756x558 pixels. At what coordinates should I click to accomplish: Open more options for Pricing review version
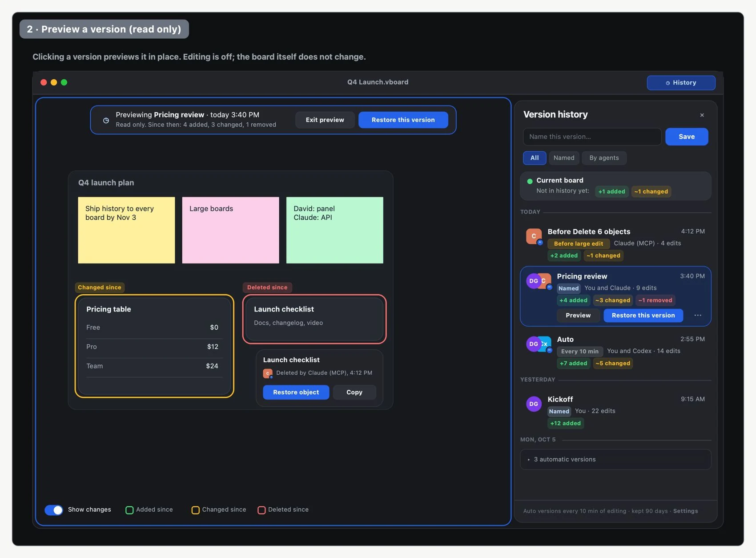(x=698, y=315)
